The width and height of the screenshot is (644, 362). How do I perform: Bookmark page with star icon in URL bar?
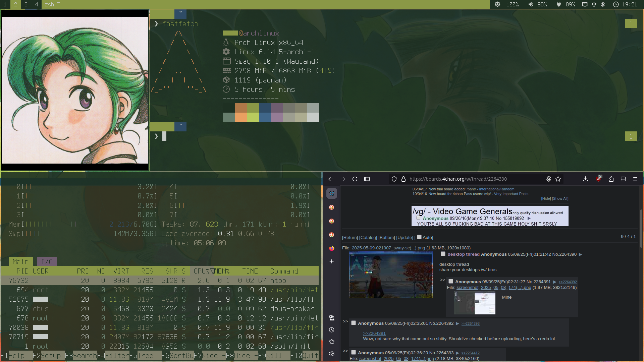[558, 179]
